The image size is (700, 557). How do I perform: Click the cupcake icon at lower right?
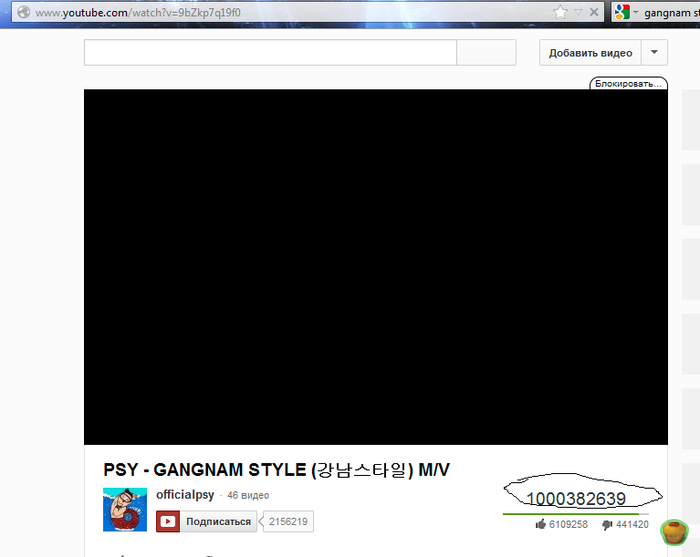[675, 532]
